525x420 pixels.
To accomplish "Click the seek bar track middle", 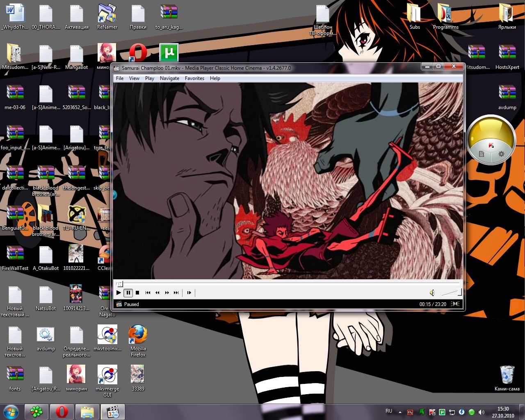I will click(288, 284).
